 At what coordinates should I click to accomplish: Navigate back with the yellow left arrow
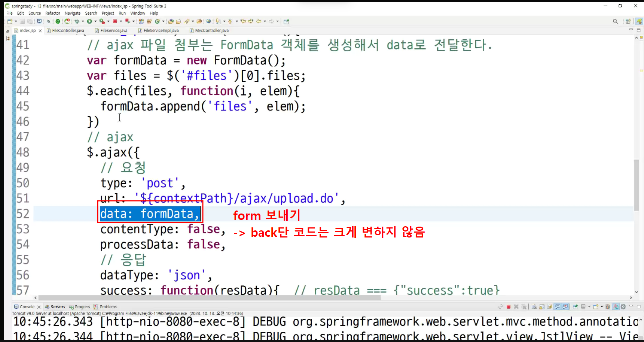[x=259, y=21]
